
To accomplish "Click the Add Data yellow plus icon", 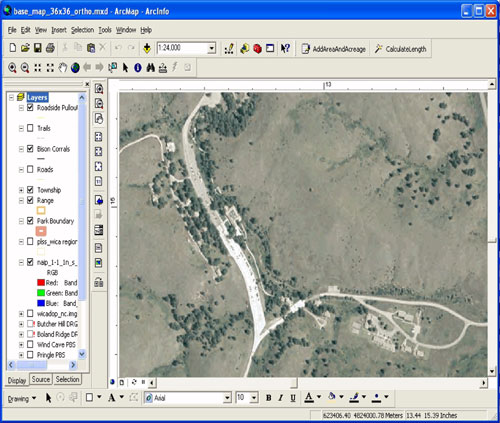I will tap(147, 48).
